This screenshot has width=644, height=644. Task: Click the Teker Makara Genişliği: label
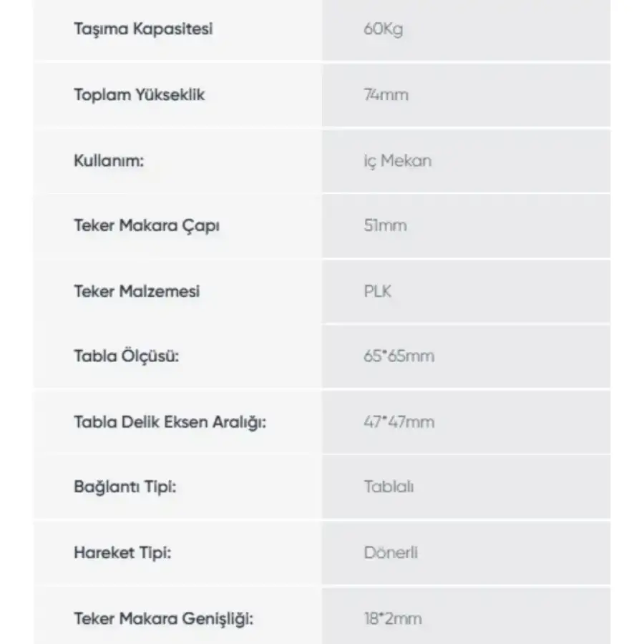coord(163,618)
